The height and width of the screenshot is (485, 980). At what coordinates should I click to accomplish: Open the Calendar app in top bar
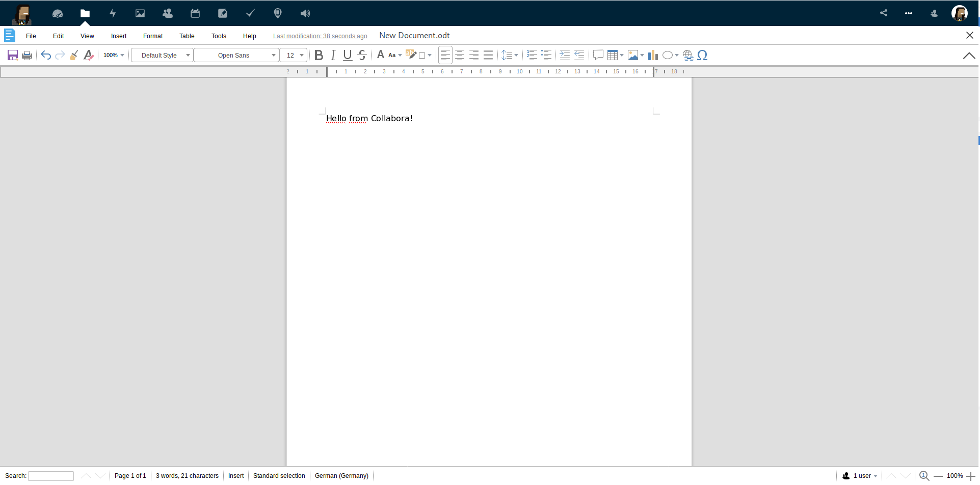coord(195,13)
